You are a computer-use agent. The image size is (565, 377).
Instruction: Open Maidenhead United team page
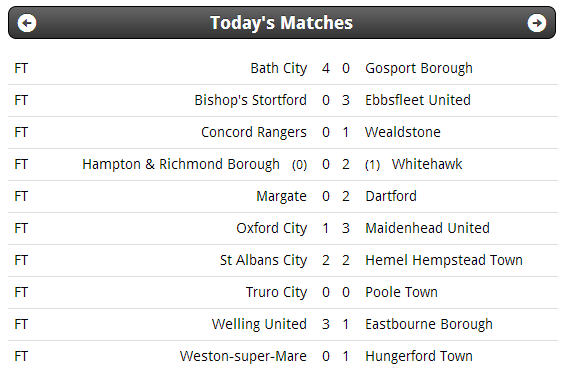coord(427,229)
